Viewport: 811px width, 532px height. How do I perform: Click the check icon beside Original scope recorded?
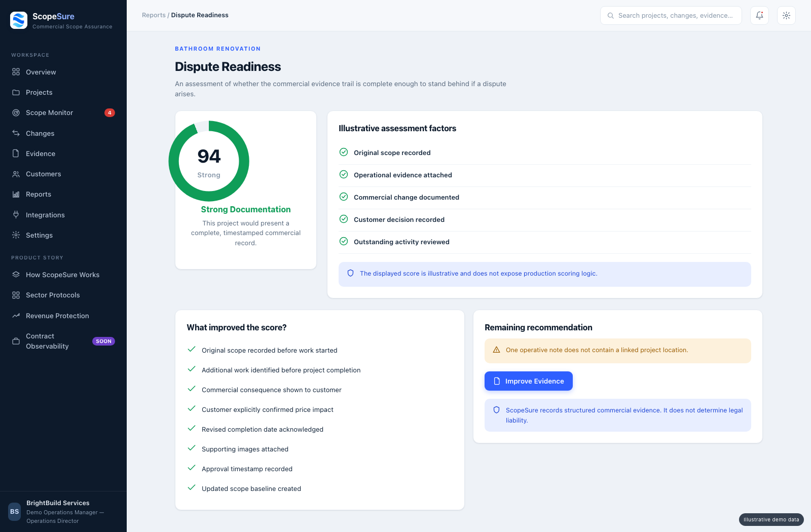pyautogui.click(x=344, y=152)
